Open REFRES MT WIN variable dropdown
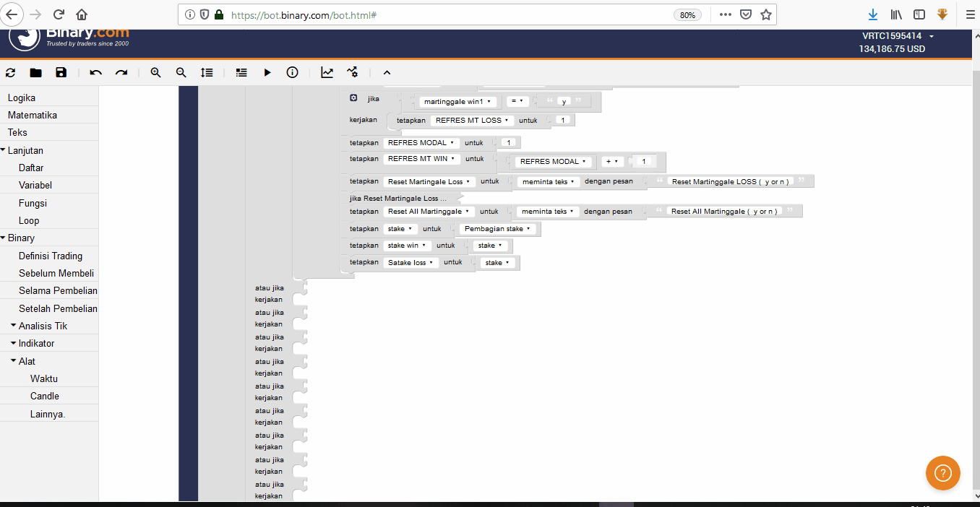Viewport: 980px width, 507px height. tap(423, 159)
